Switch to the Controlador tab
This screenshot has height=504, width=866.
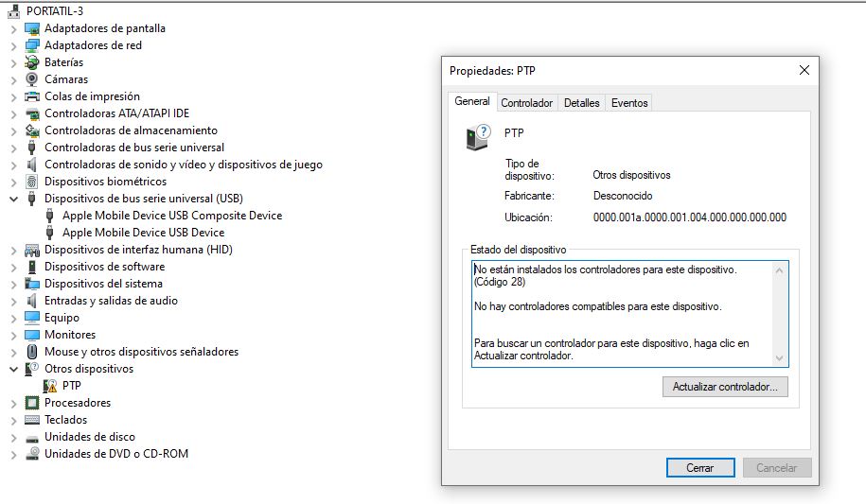tap(526, 103)
